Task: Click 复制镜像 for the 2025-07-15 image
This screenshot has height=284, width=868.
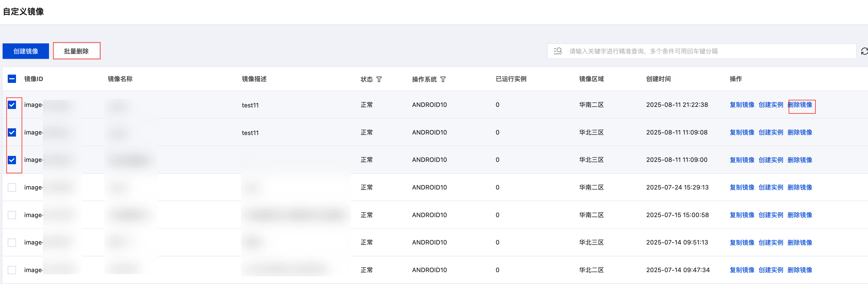Action: tap(742, 215)
